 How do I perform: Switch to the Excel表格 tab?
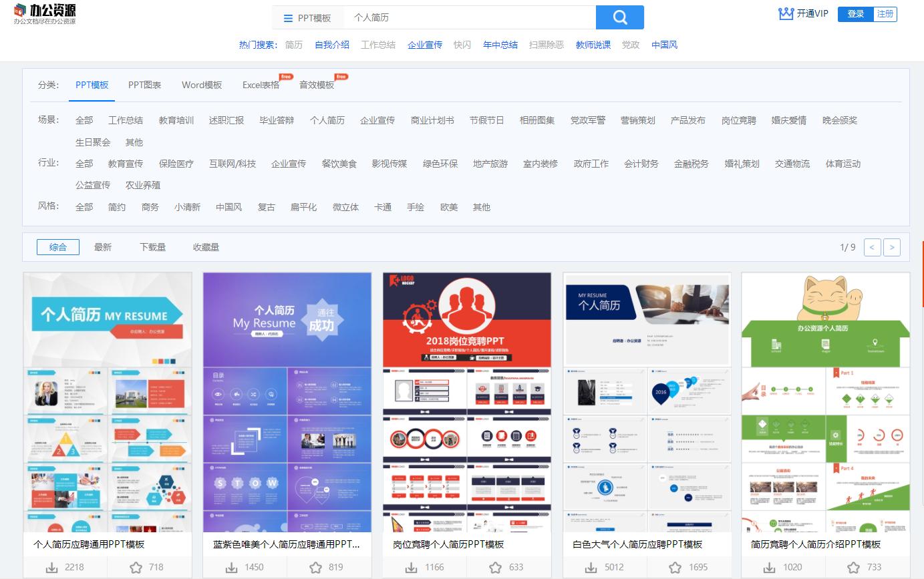[x=260, y=85]
